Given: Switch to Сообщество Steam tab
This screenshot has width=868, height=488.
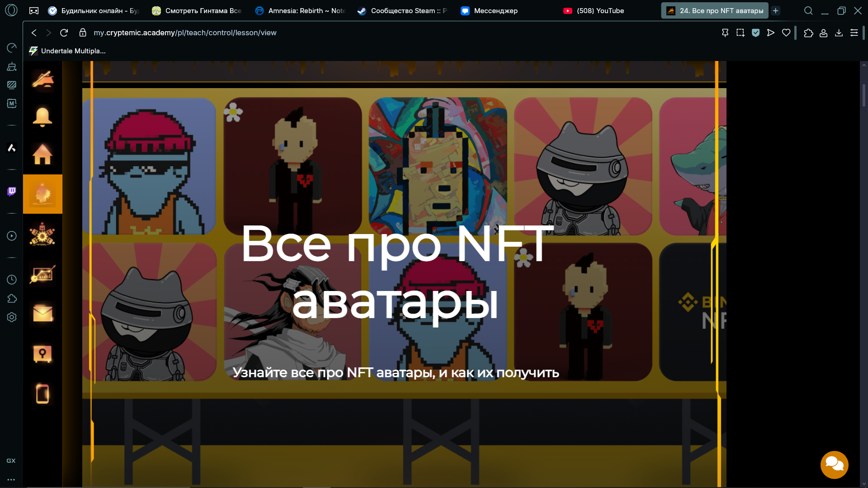Looking at the screenshot, I should (x=403, y=10).
